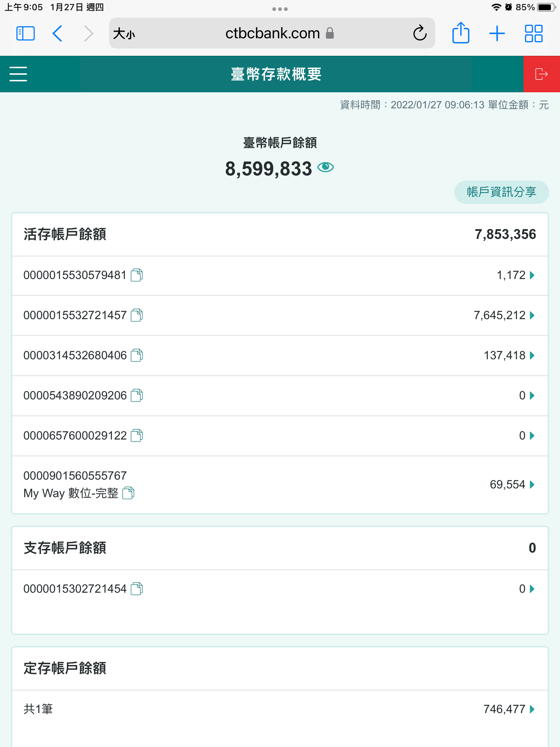Open the Safari share sheet

pos(460,34)
